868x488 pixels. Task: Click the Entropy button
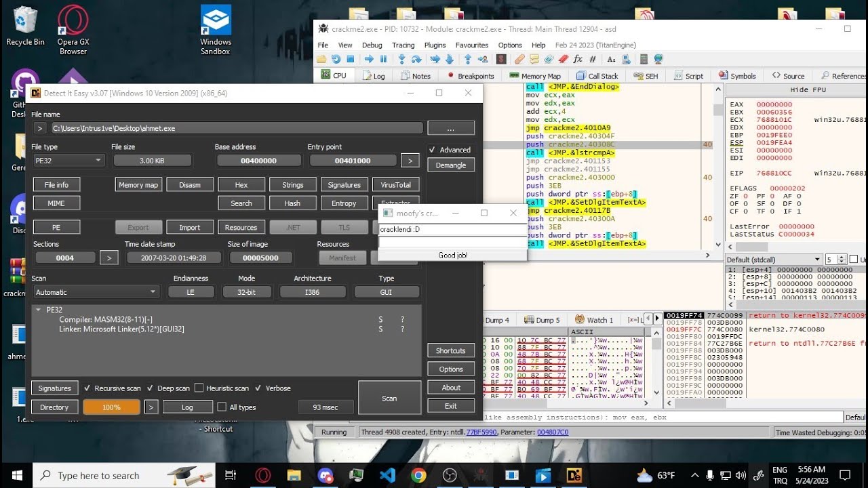click(x=344, y=203)
